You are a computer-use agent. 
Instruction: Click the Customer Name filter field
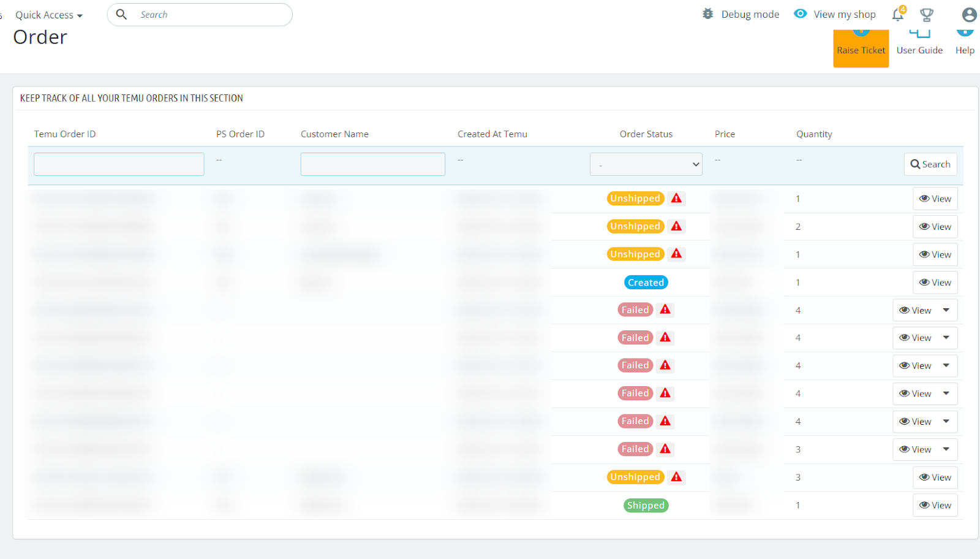(x=372, y=164)
